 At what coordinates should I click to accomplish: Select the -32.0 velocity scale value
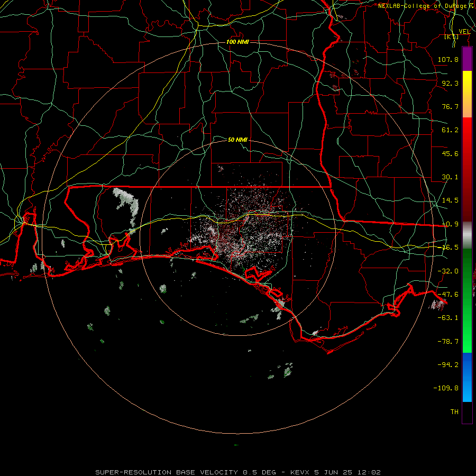[448, 271]
